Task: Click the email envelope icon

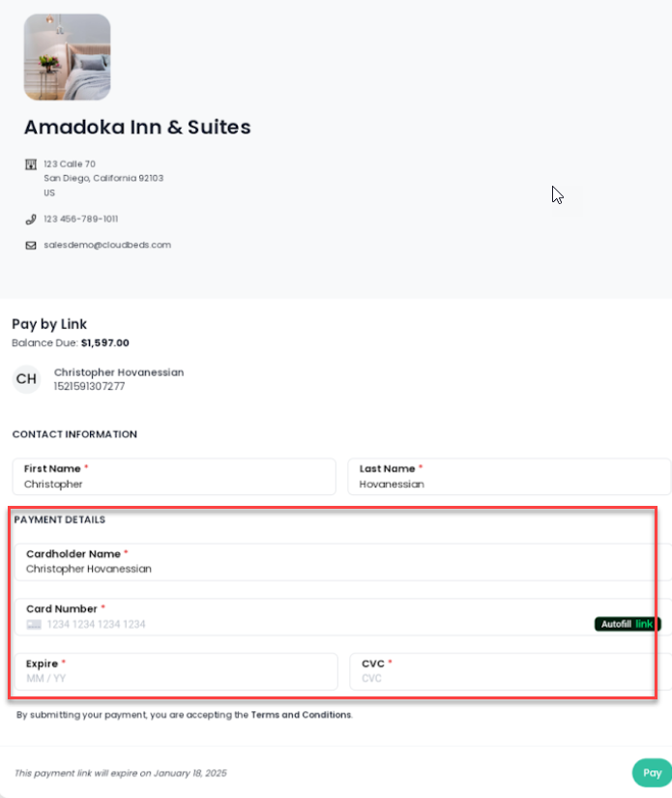Action: (31, 246)
